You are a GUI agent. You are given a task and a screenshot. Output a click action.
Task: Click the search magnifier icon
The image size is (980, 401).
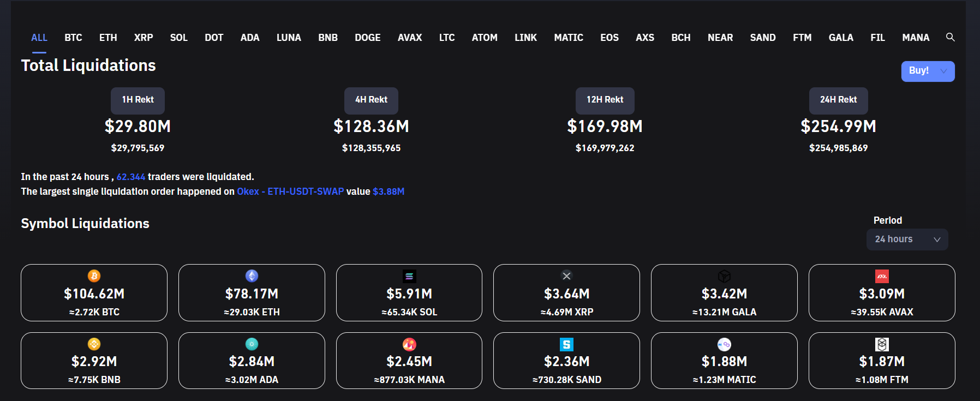[x=950, y=37]
